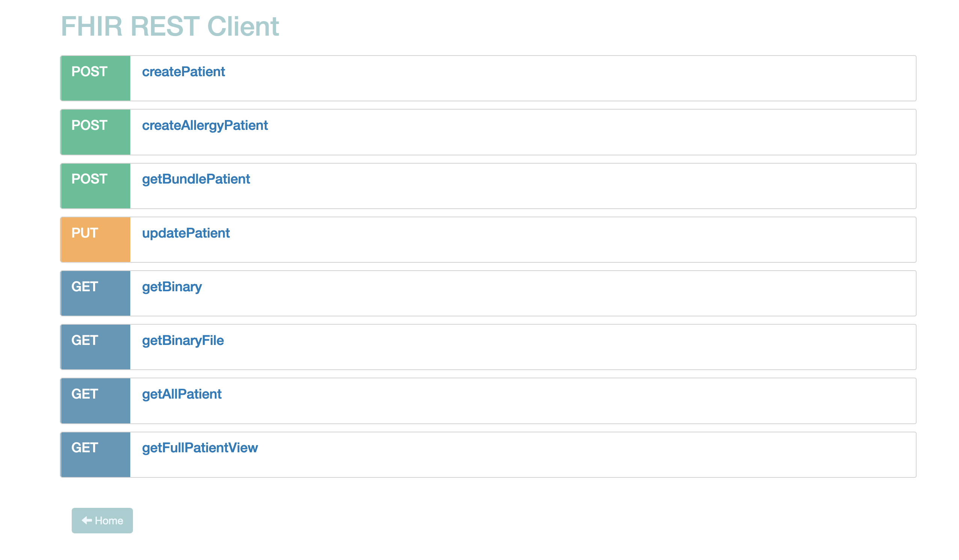Click GET badge next to getBinary

(95, 293)
